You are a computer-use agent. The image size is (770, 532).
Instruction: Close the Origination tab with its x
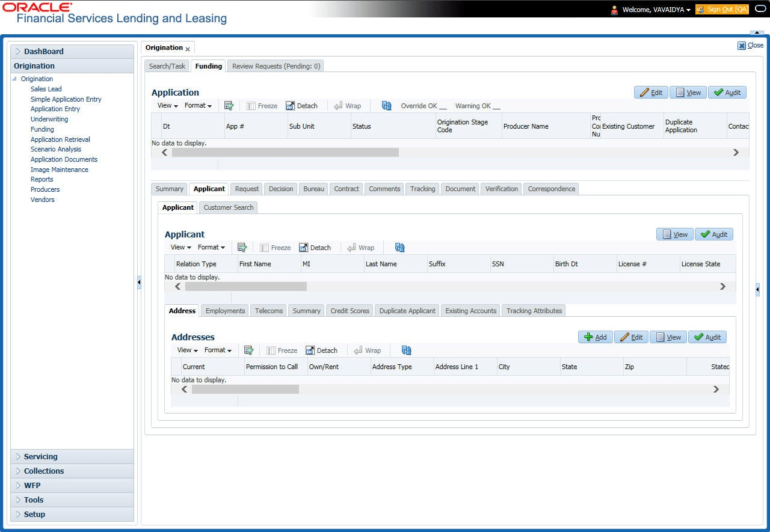coord(188,49)
